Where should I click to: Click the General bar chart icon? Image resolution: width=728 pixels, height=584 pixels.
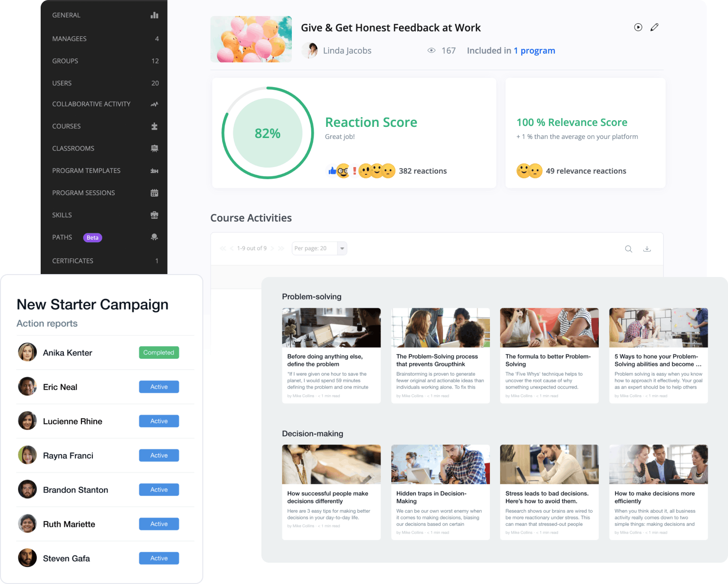click(154, 15)
